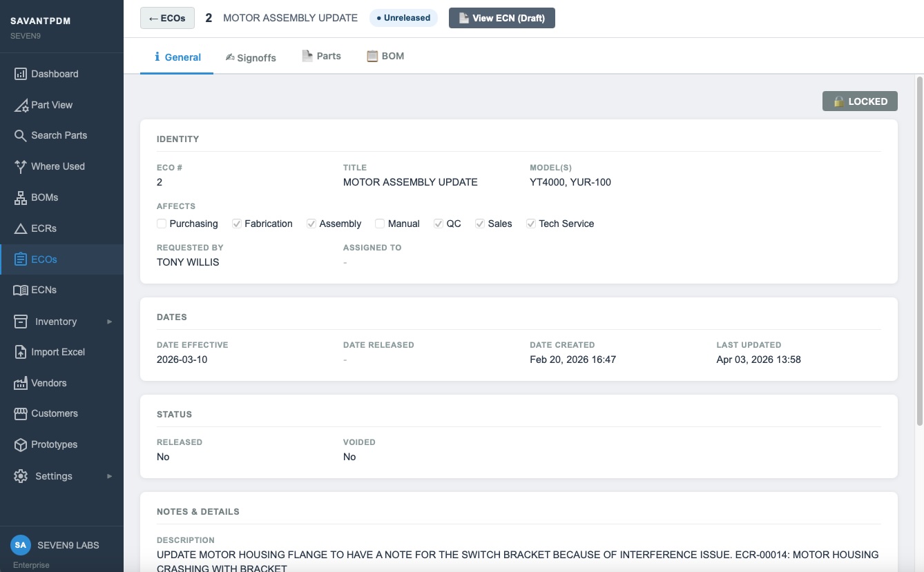Switch to the BOM tab
The width and height of the screenshot is (924, 572).
click(x=385, y=56)
